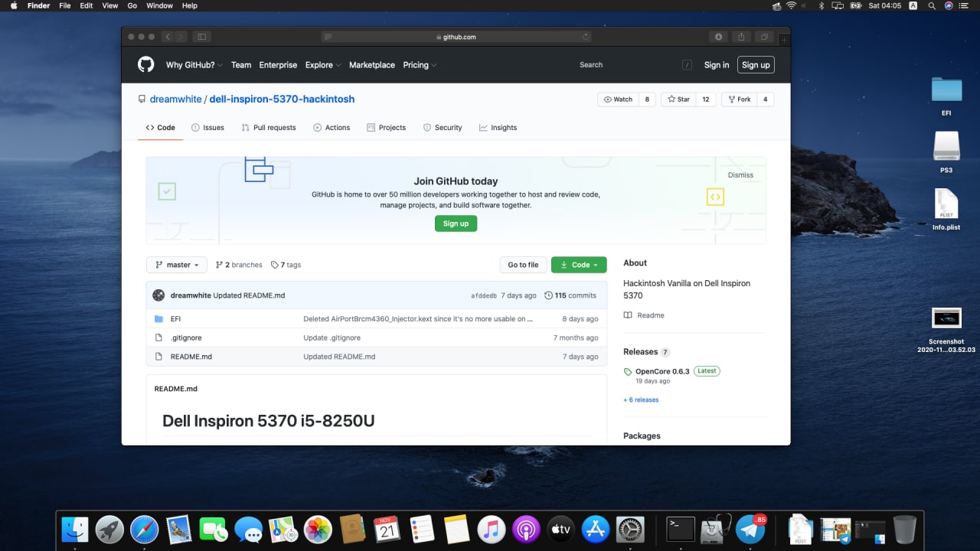The width and height of the screenshot is (980, 551).
Task: Open FaceTime from the Dock
Action: [214, 529]
